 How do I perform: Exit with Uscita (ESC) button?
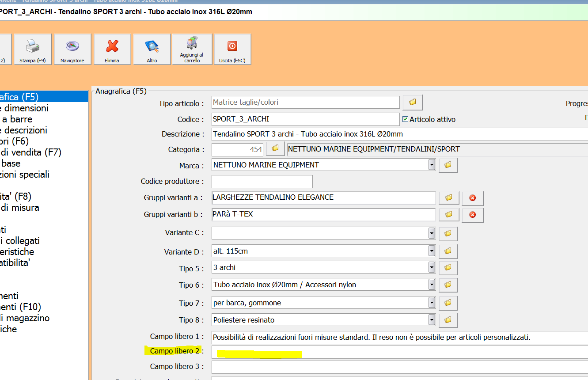232,49
